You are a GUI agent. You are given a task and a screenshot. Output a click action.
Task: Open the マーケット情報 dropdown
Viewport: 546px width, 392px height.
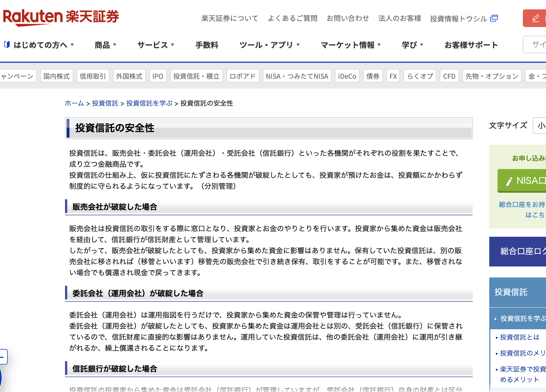350,45
